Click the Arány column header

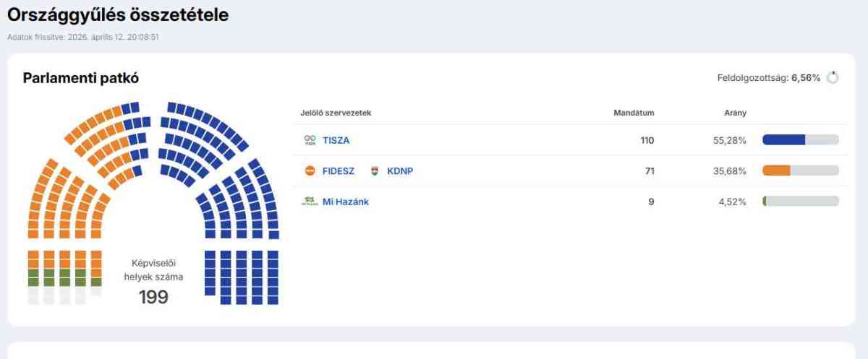[x=736, y=113]
